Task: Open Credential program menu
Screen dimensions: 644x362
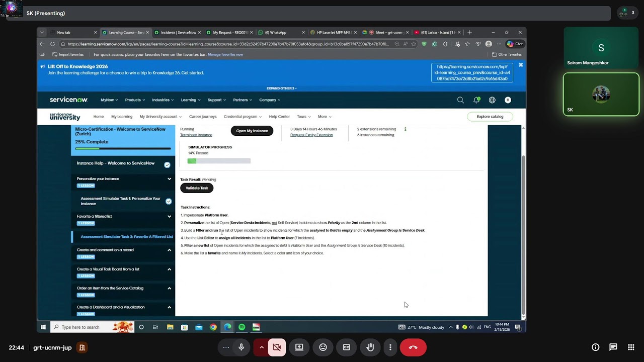Action: [x=243, y=117]
